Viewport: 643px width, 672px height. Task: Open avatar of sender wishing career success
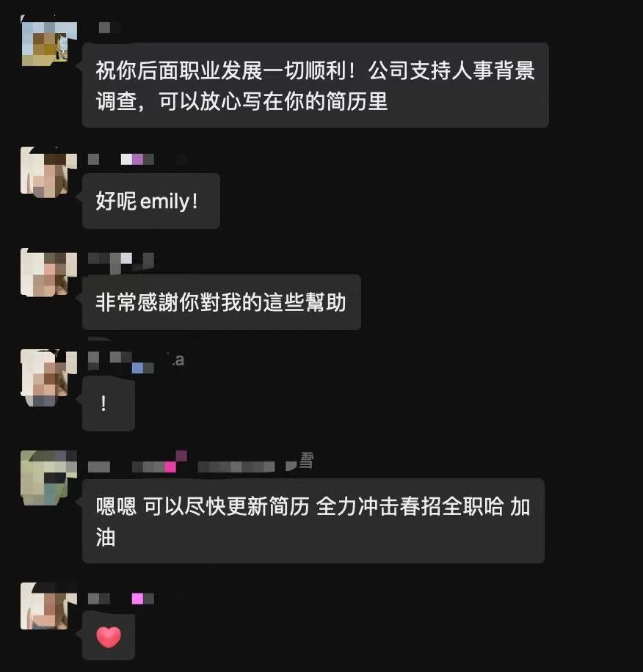point(49,43)
